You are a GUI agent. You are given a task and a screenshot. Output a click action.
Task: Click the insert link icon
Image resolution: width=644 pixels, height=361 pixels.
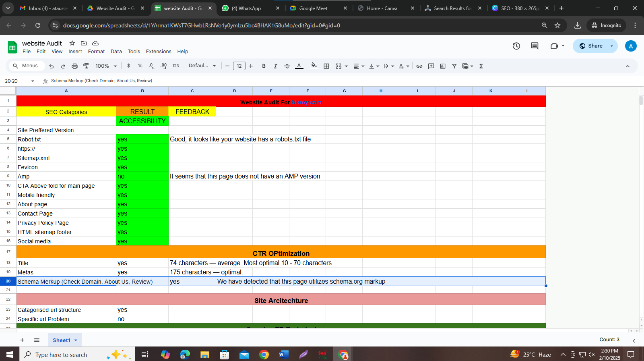click(x=419, y=66)
